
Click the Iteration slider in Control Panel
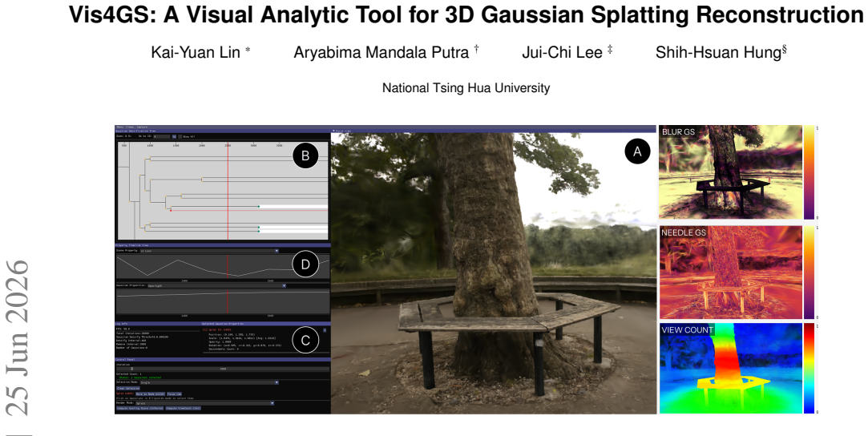click(x=223, y=369)
